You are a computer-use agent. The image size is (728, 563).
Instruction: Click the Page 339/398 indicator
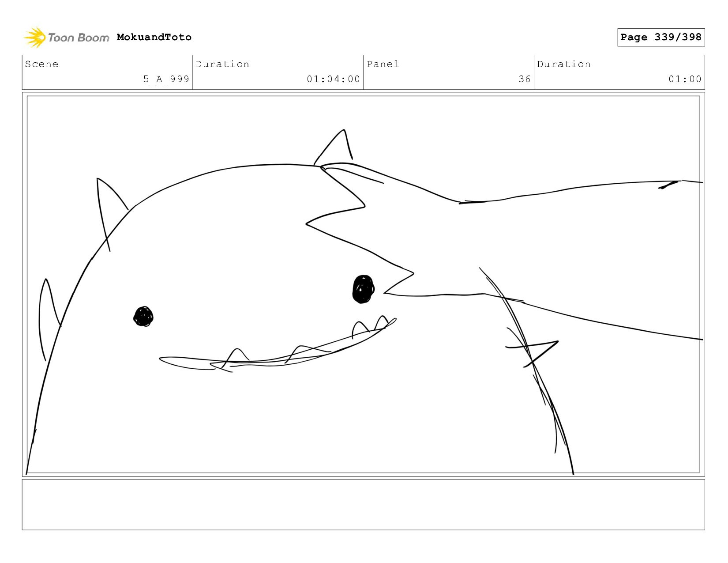[661, 37]
